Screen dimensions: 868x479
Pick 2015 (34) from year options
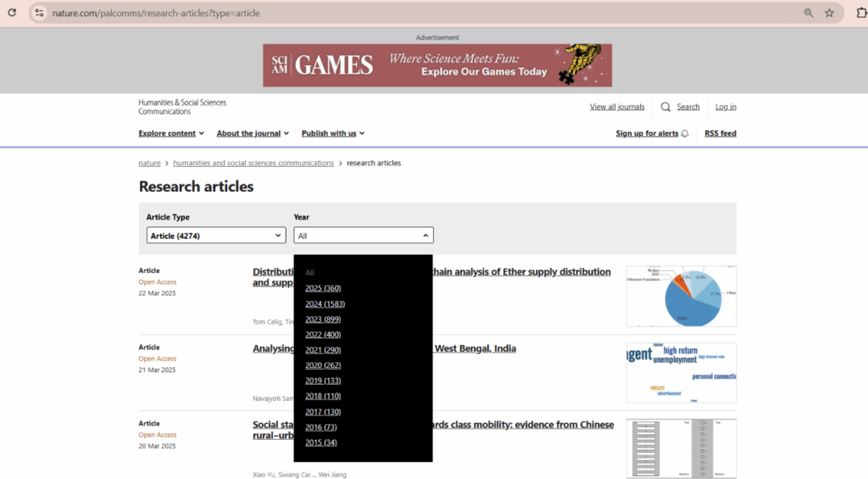[320, 443]
